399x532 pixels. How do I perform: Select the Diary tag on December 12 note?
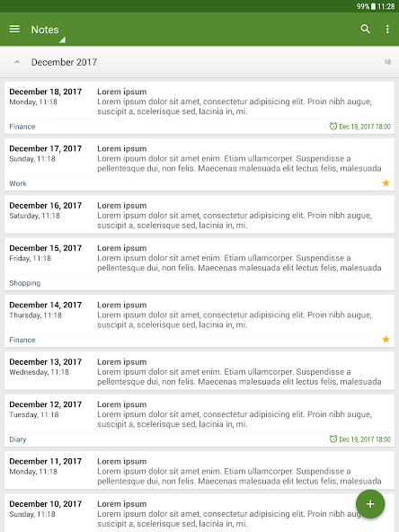[18, 439]
